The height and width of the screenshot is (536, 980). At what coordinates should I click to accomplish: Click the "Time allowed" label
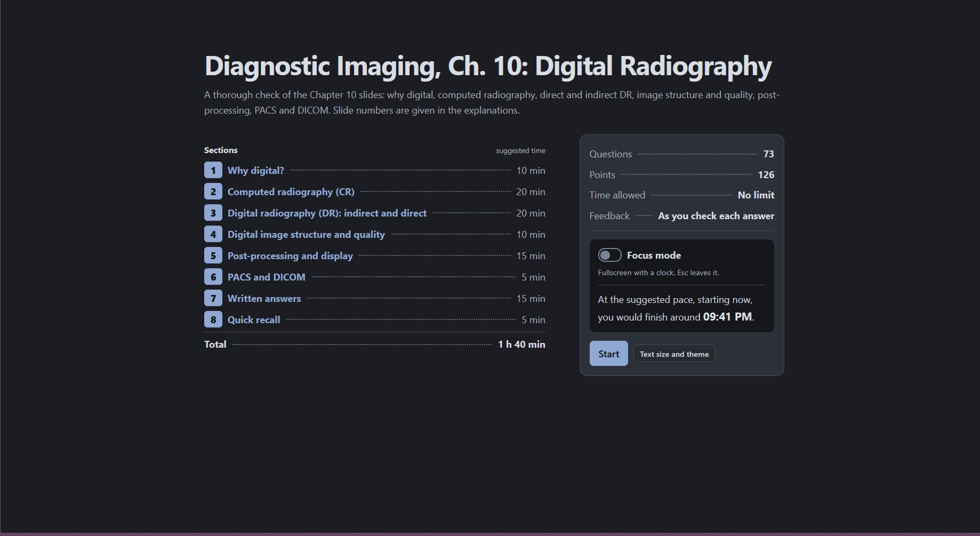pos(617,195)
